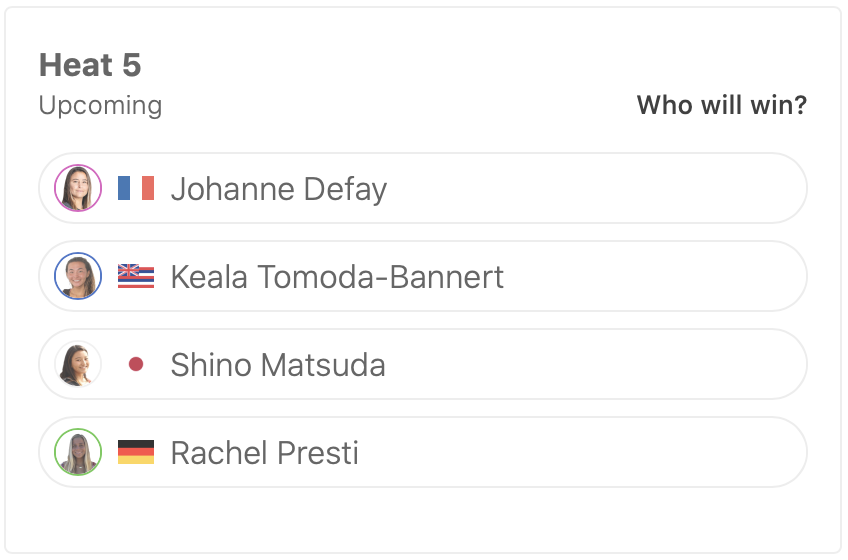Viewport: 848px width, 560px height.
Task: Click Keala Tomoda-Bannert's avatar photo
Action: pos(78,276)
